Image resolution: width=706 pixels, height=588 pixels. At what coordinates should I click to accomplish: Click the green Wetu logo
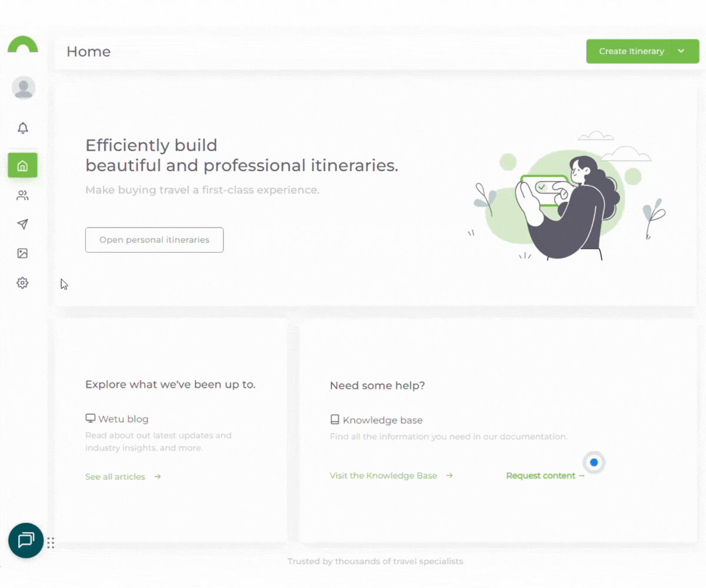23,45
